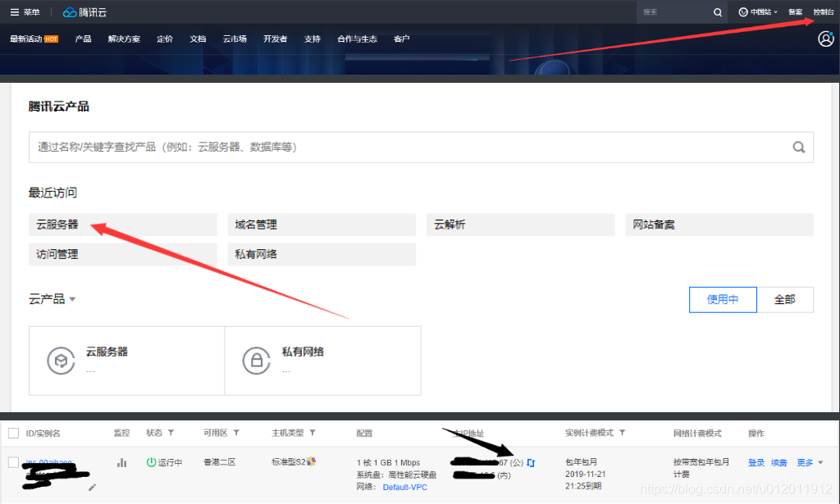Open the 产品 menu
Viewport: 840px width, 504px height.
coord(83,39)
